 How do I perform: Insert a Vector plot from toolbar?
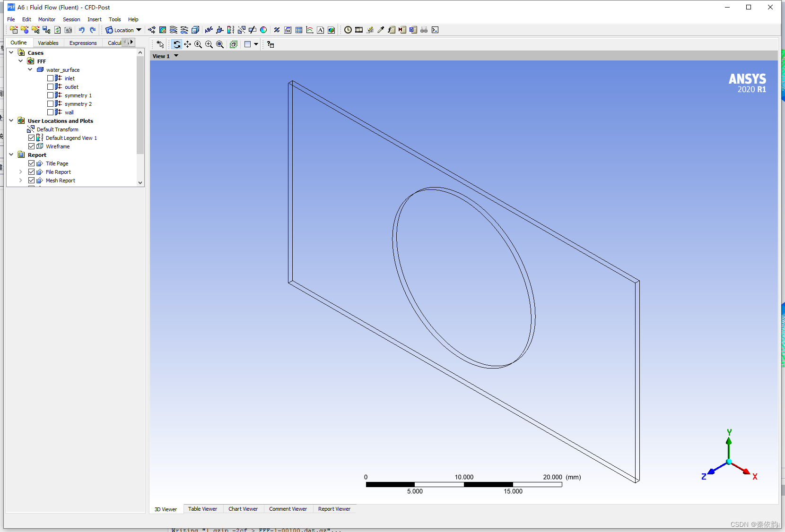[152, 30]
